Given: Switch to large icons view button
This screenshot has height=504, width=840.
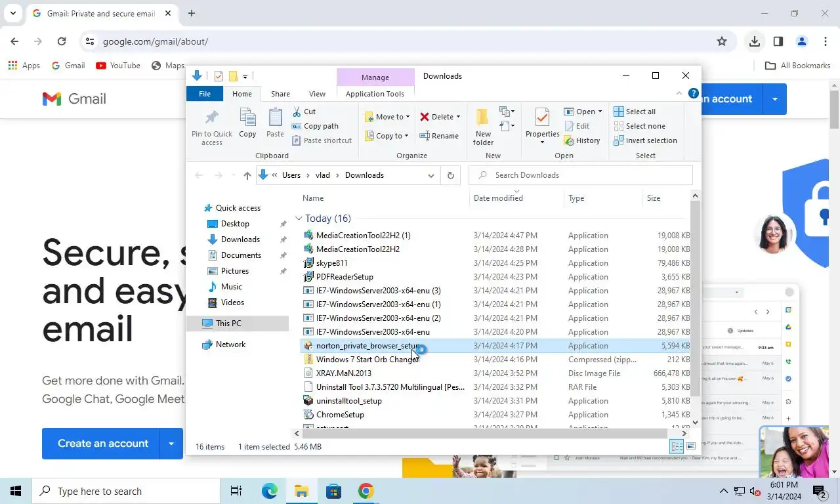Looking at the screenshot, I should (x=691, y=447).
